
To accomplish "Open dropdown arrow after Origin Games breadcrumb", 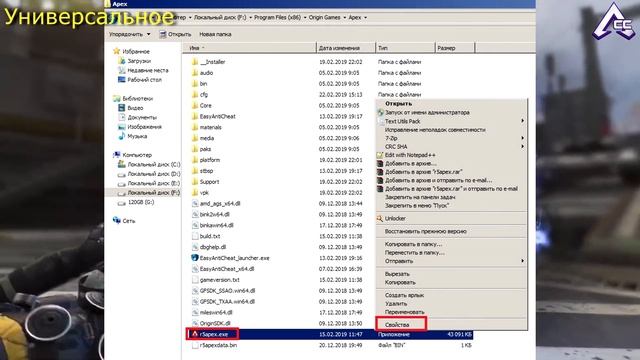I will coord(344,18).
